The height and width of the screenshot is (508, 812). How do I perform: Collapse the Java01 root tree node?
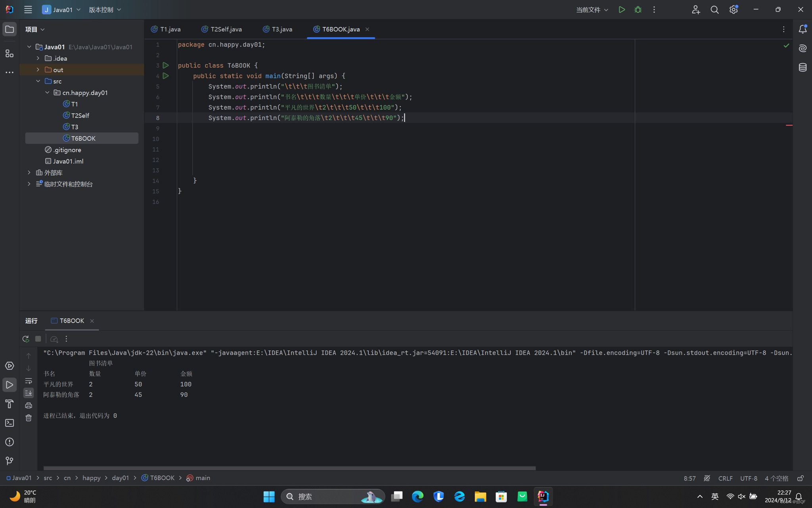(29, 47)
